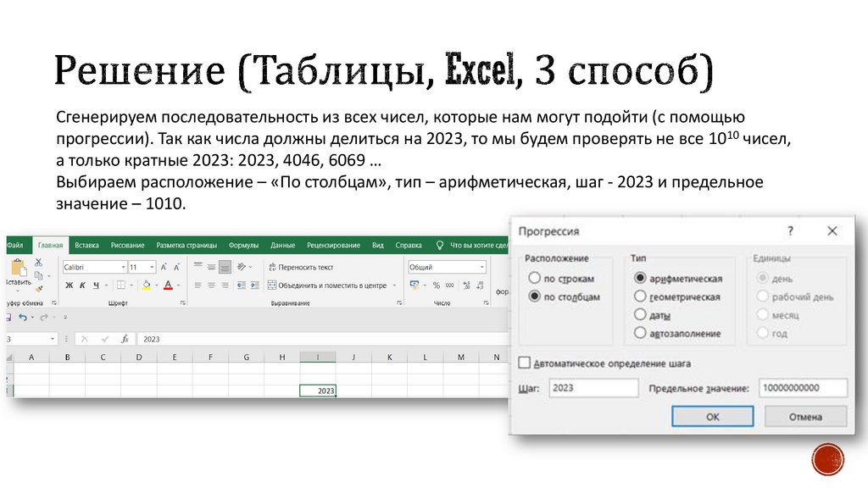Screen dimensions: 868x488
Task: Click decrease decimal places icon
Action: tap(480, 286)
